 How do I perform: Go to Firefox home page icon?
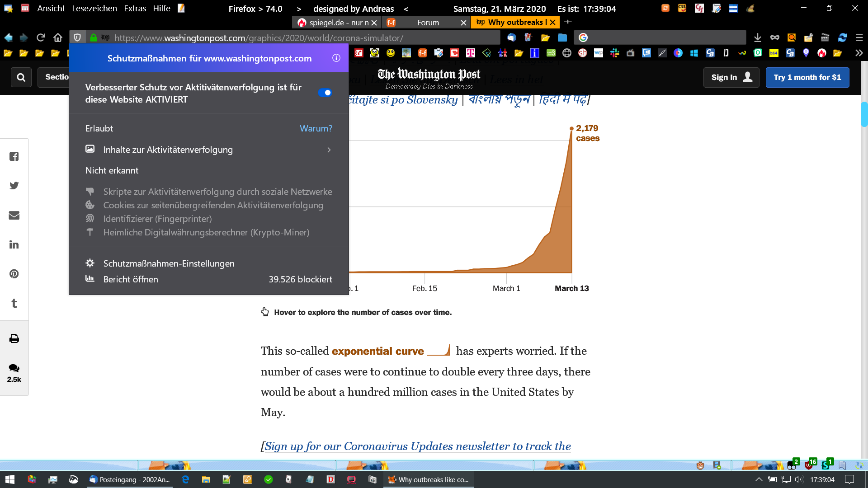[x=58, y=38]
